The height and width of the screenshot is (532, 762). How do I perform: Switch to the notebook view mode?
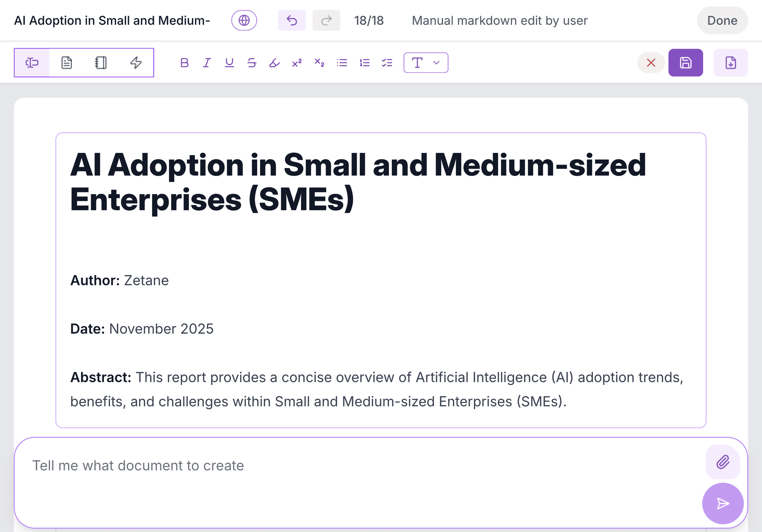[101, 62]
